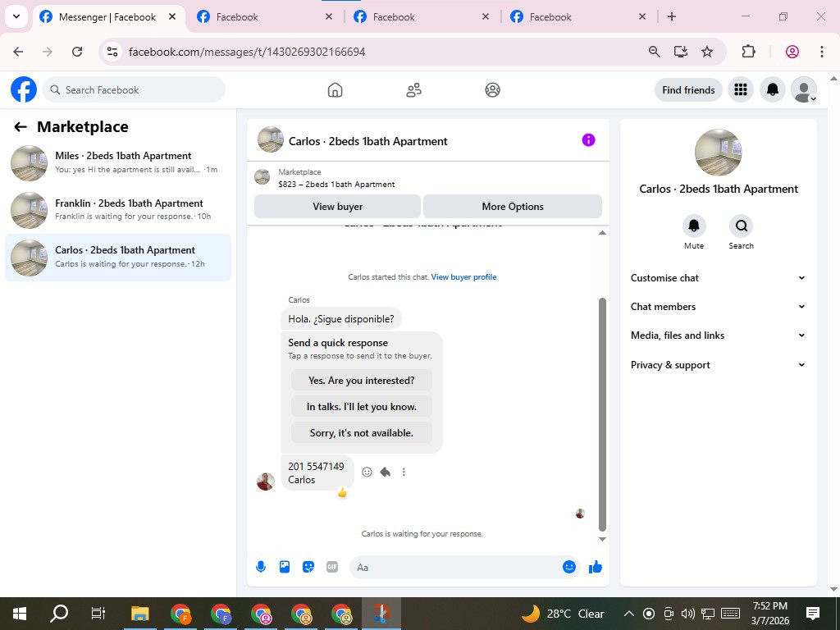Open Windows taskbar search

coord(59,614)
